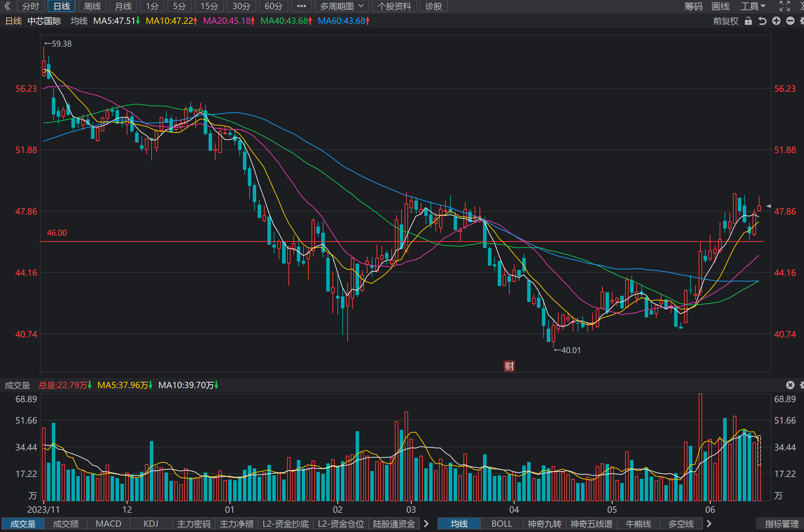804x532 pixels.
Task: Expand more main indicators arrow after 多空线
Action: [709, 524]
